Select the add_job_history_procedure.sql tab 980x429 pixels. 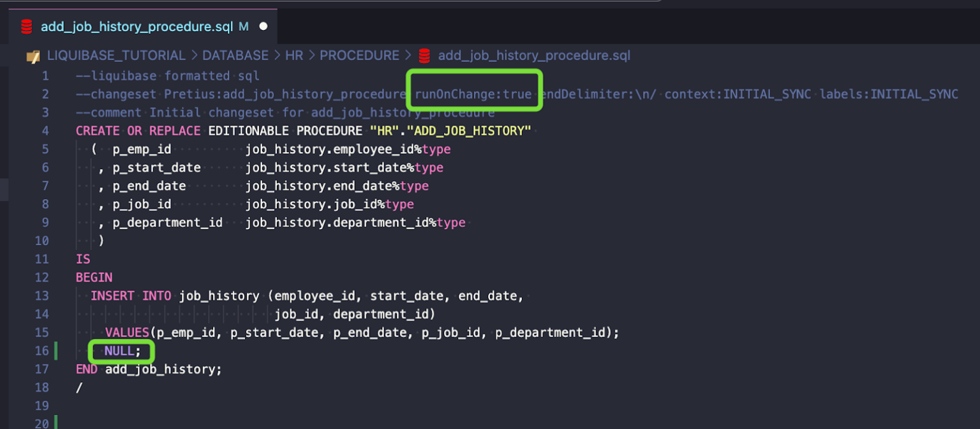pyautogui.click(x=137, y=26)
